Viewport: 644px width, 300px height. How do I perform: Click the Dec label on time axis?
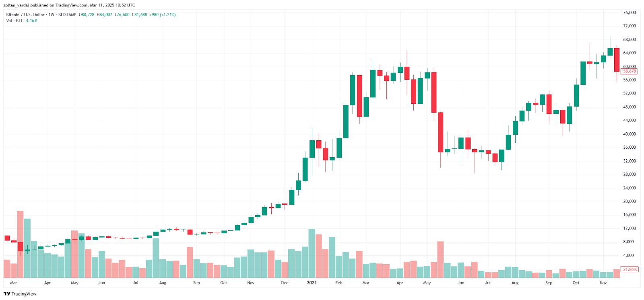285,283
